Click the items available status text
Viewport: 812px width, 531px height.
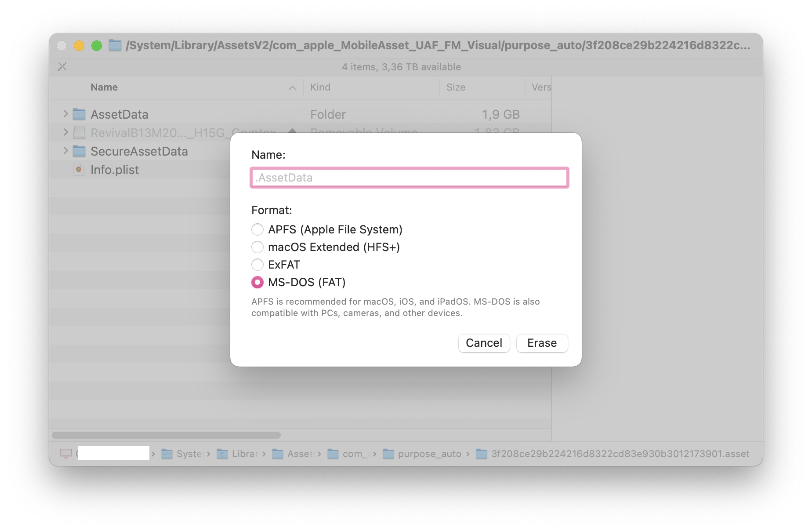click(x=401, y=67)
